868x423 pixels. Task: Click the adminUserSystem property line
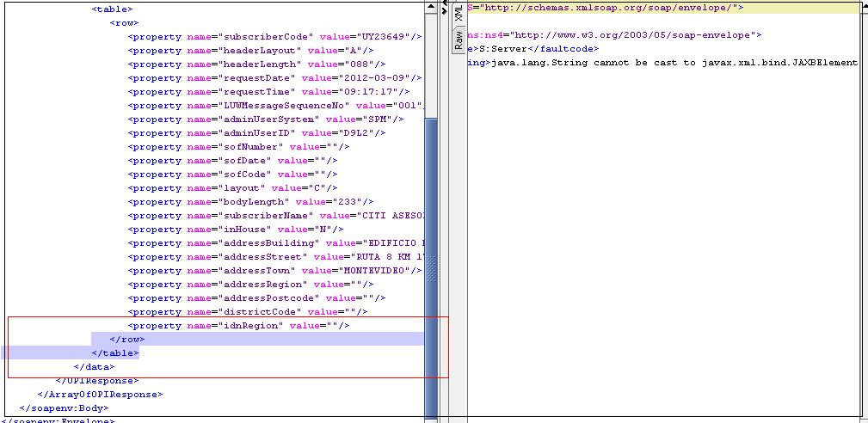coord(267,120)
